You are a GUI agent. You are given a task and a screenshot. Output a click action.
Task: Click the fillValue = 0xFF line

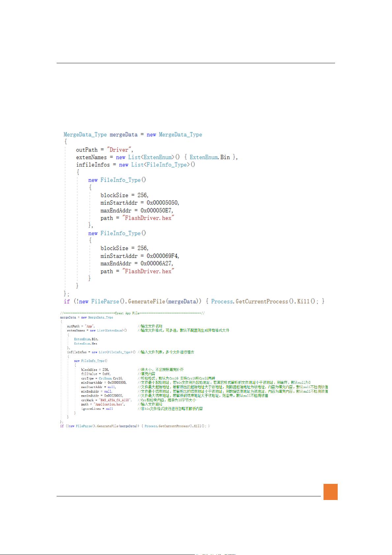pos(95,374)
